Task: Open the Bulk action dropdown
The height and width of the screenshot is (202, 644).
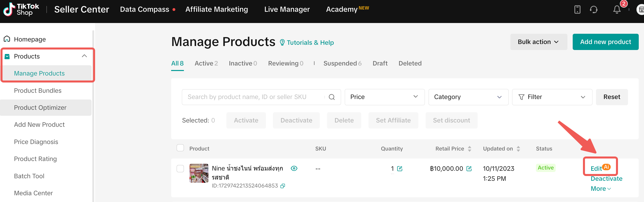Action: 538,42
